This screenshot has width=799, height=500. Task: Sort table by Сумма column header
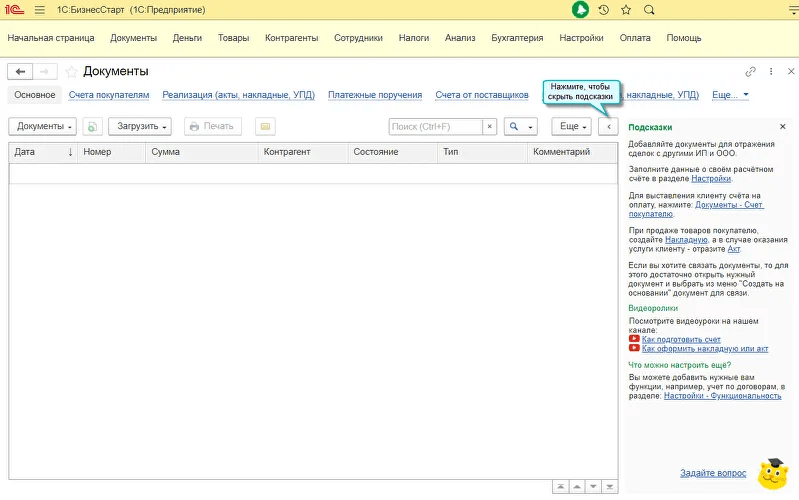[x=200, y=152]
